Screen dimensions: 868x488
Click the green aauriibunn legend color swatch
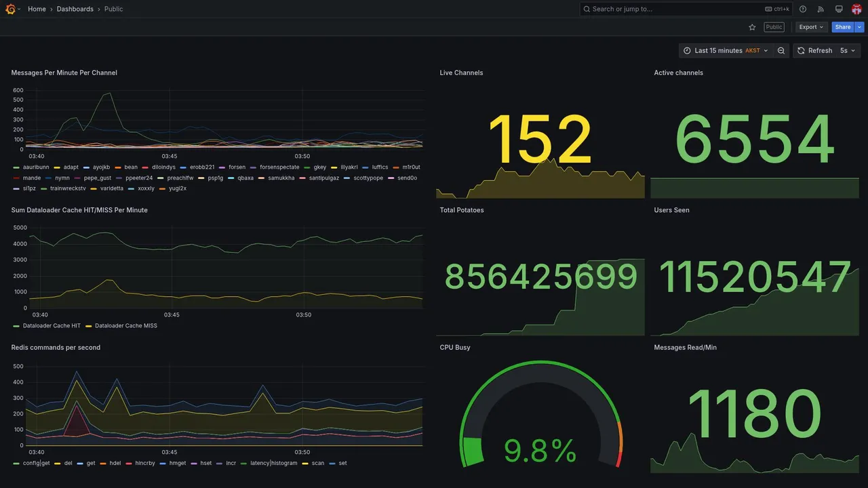coord(16,167)
